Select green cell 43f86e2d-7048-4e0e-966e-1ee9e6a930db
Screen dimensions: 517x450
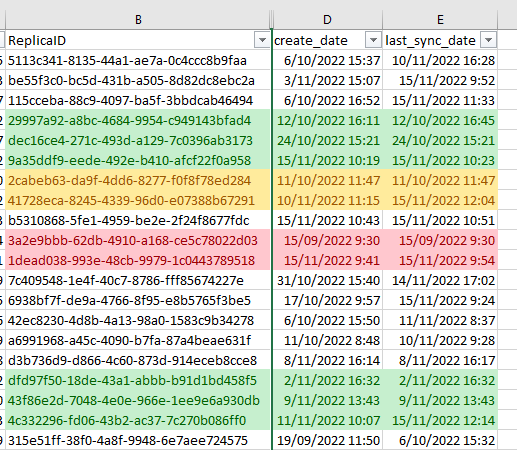[138, 400]
